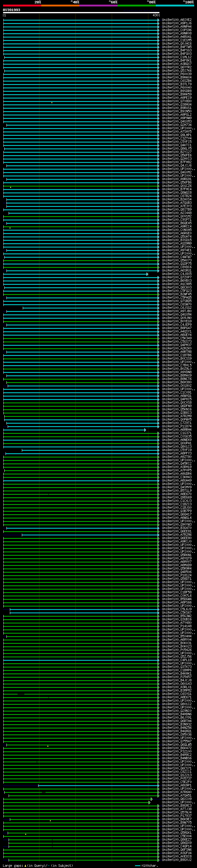Click the UniRef100_Q6XI09 label
Image resolution: width=197 pixels, height=868 pixels.
click(x=176, y=799)
